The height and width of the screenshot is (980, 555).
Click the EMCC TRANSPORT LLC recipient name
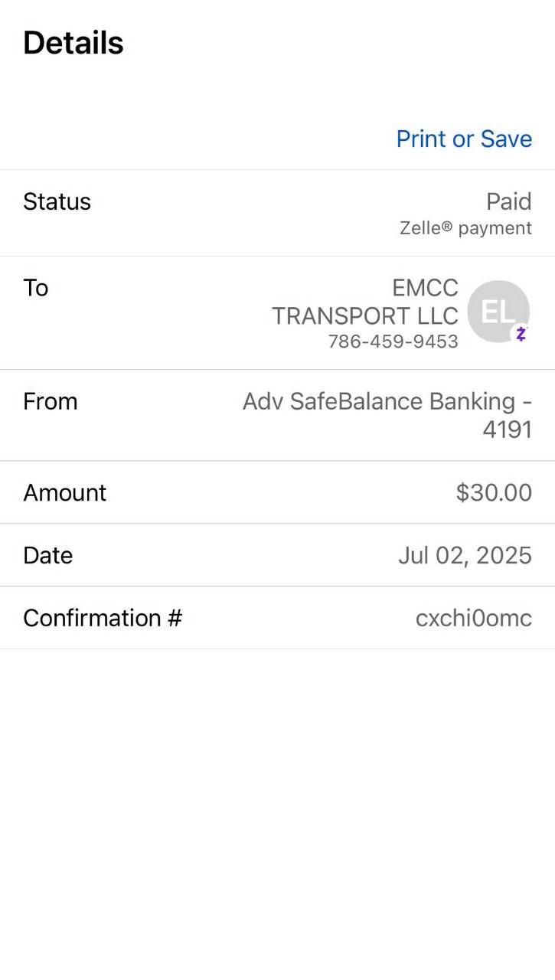tap(365, 302)
